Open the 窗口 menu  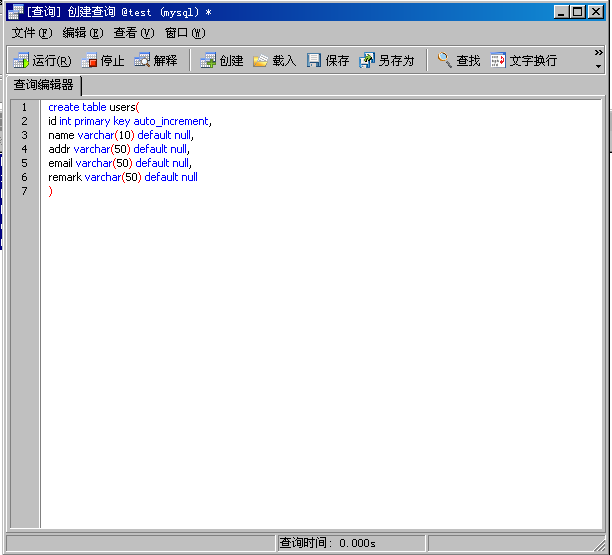point(185,33)
